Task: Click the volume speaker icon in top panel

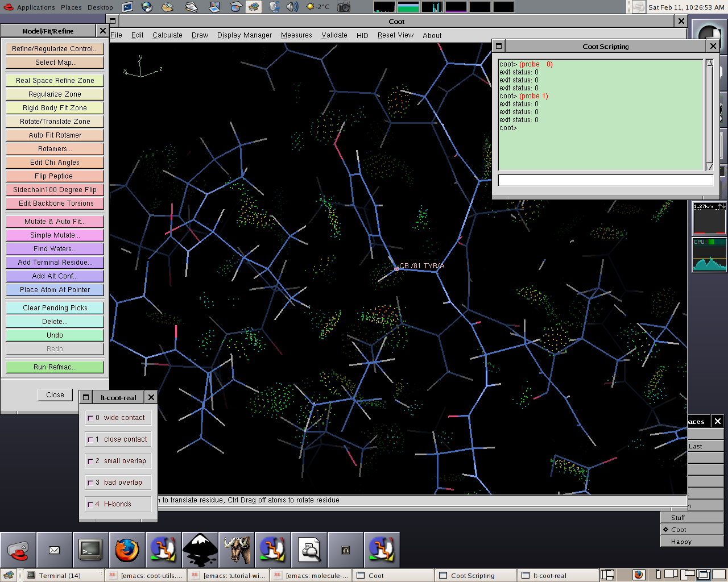Action: (292, 7)
